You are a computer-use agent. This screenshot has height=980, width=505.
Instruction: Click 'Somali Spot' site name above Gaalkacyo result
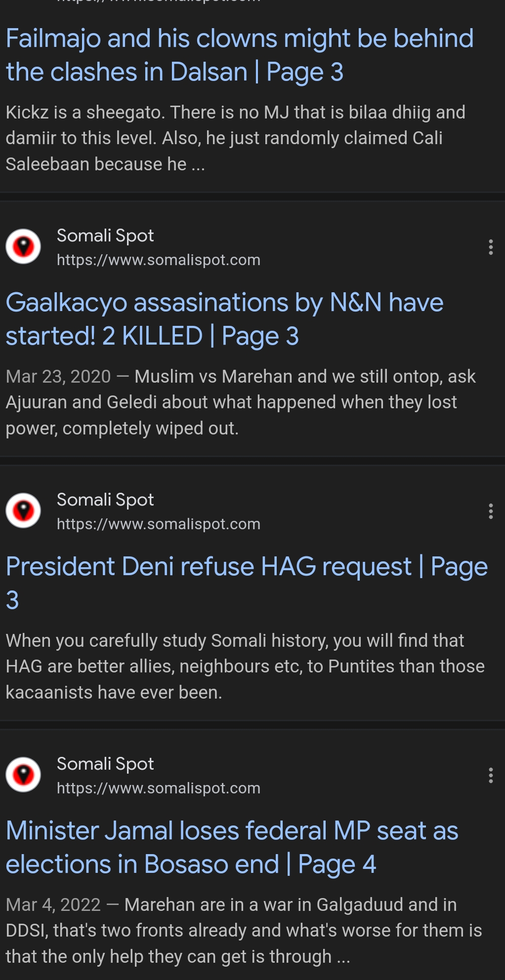(x=105, y=235)
